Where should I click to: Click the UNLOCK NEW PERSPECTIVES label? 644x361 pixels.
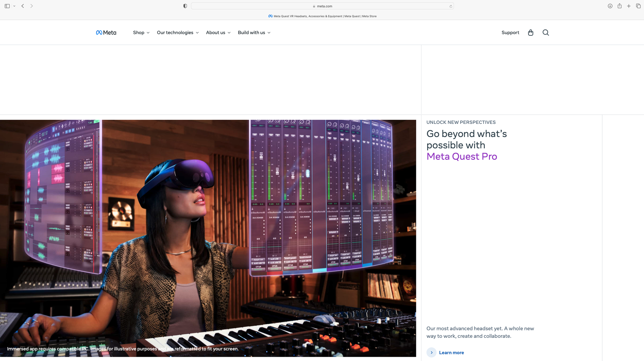[461, 122]
